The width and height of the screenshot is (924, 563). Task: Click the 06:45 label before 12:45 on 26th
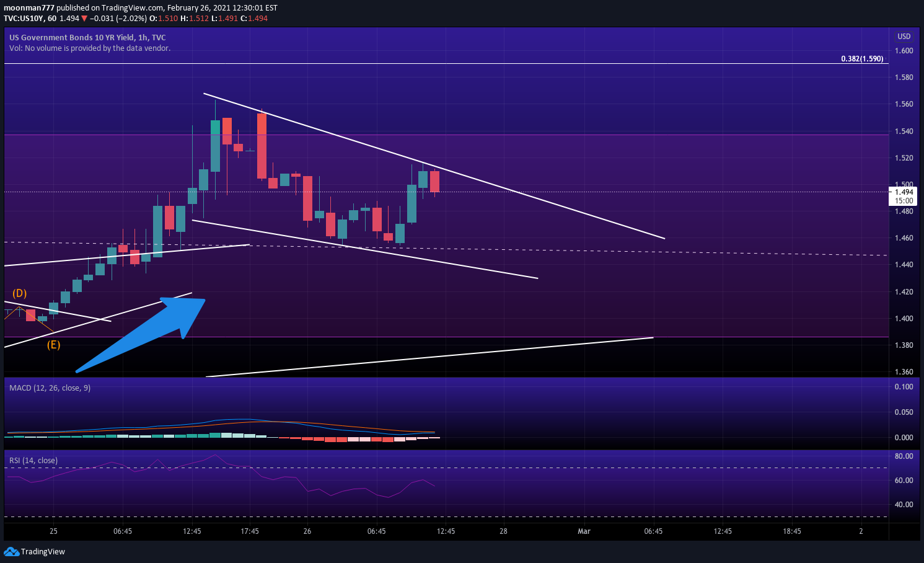377,531
